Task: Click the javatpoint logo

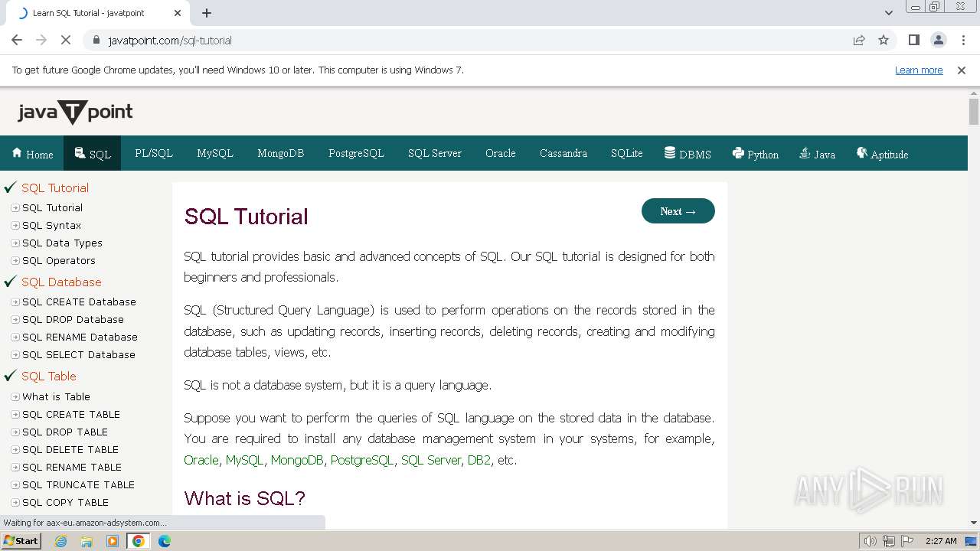Action: point(75,112)
